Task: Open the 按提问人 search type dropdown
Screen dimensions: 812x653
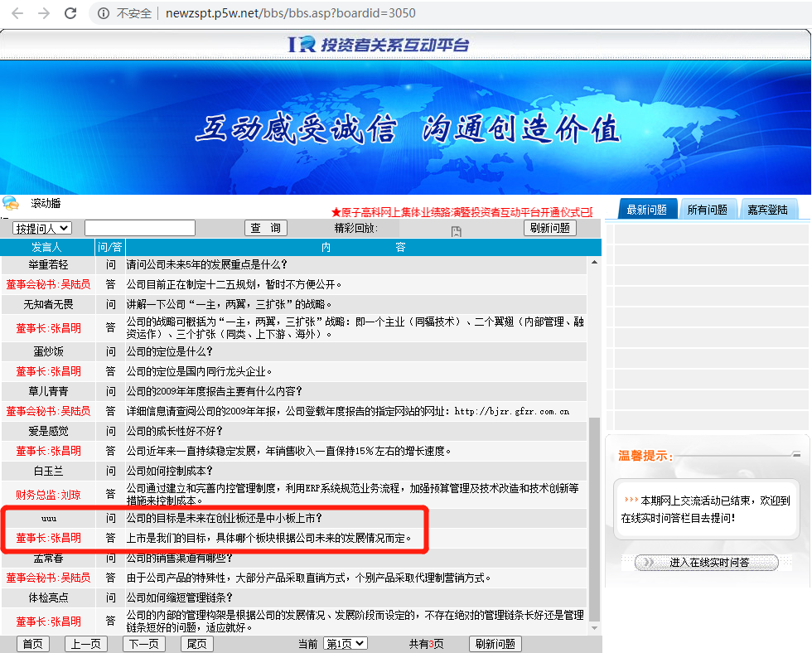Action: point(42,228)
